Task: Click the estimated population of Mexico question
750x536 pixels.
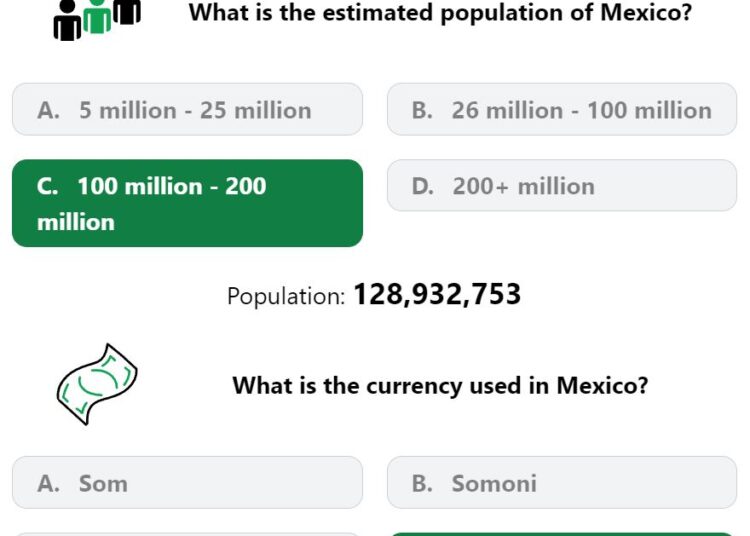Action: coord(440,12)
